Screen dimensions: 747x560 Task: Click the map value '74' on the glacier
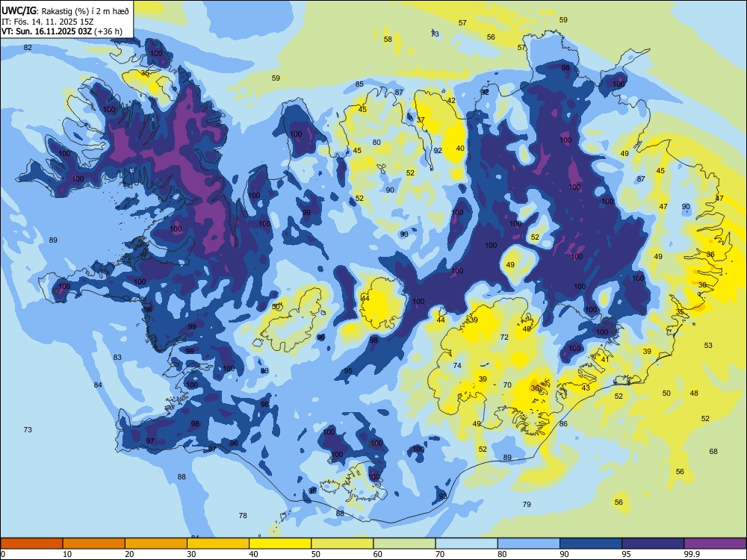pos(457,366)
